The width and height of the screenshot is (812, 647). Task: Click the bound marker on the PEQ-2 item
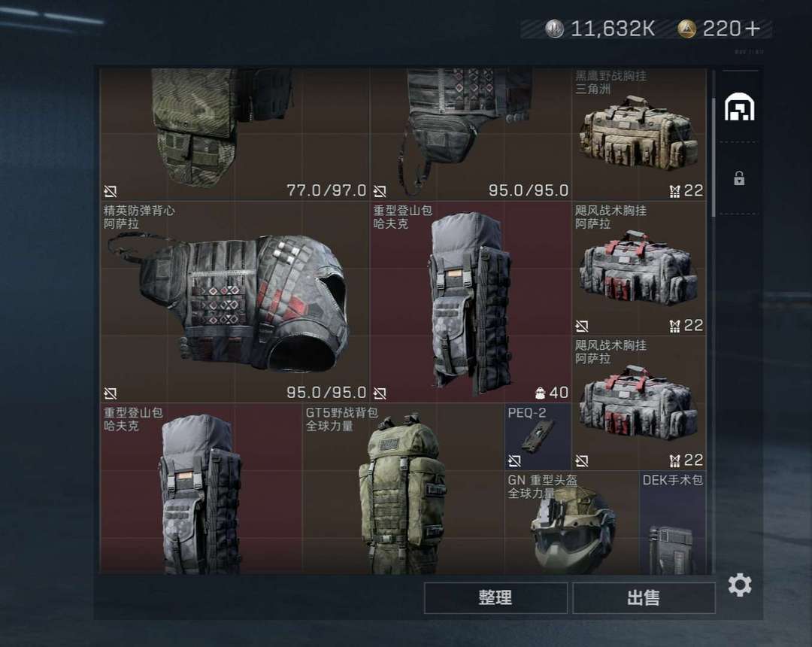point(514,460)
